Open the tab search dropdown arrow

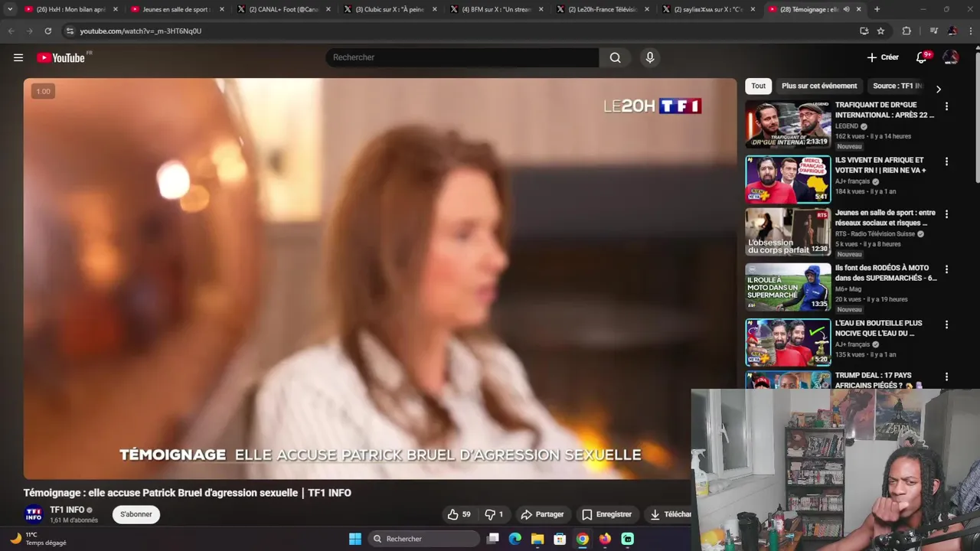click(x=10, y=9)
